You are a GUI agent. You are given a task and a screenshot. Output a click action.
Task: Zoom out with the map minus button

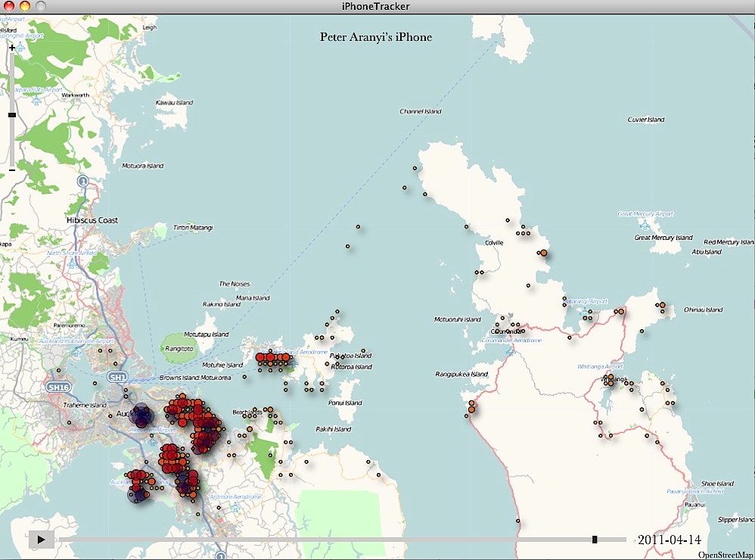click(x=12, y=170)
